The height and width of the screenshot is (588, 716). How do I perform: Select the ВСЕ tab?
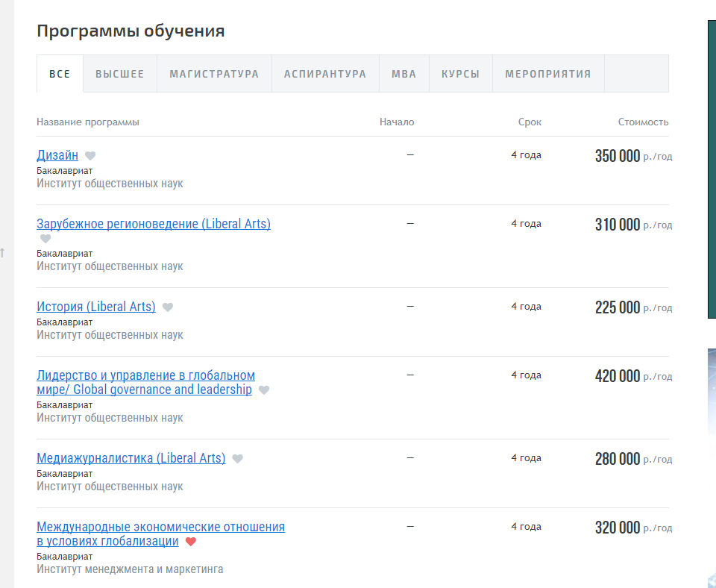click(60, 74)
